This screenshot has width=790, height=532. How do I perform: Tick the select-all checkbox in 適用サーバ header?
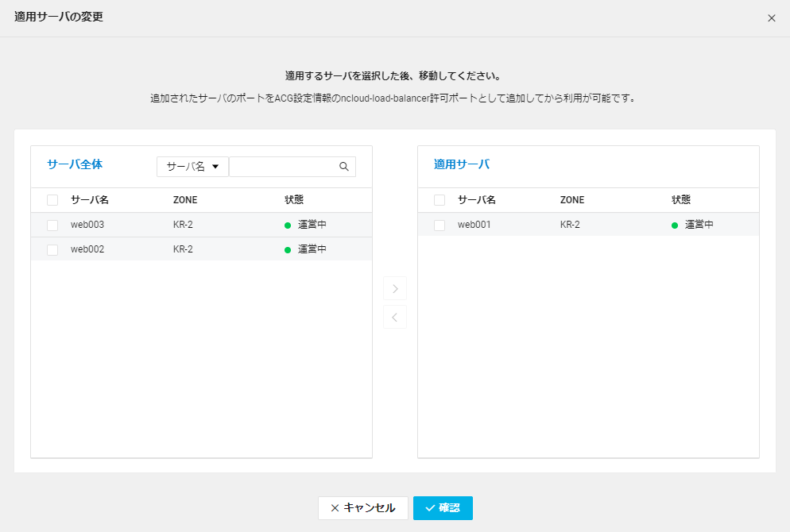click(x=440, y=200)
